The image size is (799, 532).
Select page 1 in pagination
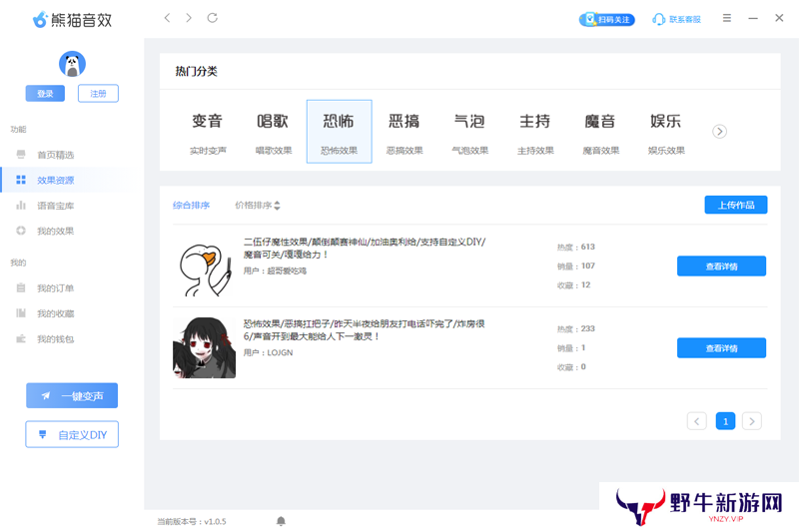click(725, 421)
